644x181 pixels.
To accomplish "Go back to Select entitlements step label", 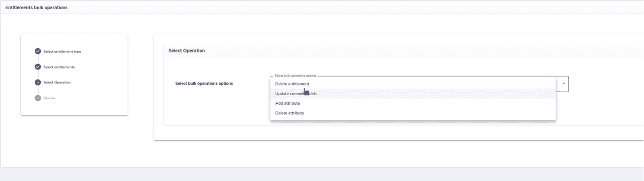I will tap(59, 67).
